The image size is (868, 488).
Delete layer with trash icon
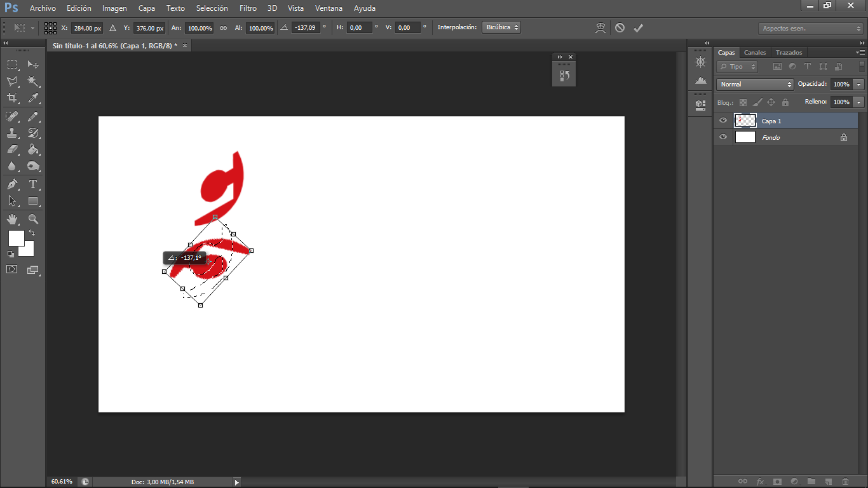point(845,482)
